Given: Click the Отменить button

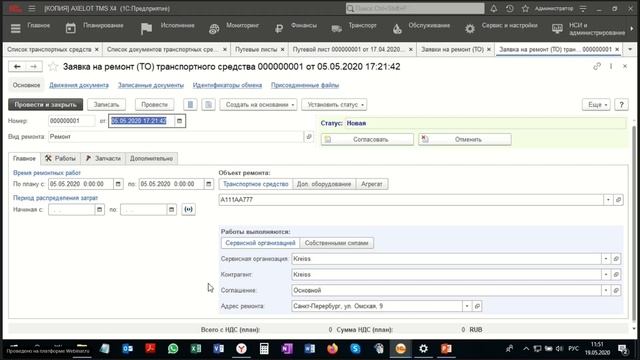Looking at the screenshot, I should pyautogui.click(x=464, y=140).
